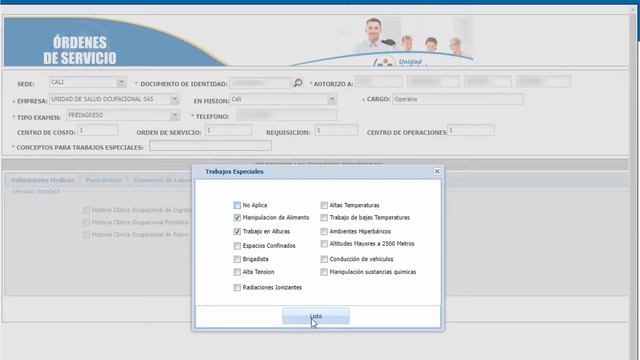
Task: Enable Altas Temperaturas checkbox
Action: tap(324, 205)
